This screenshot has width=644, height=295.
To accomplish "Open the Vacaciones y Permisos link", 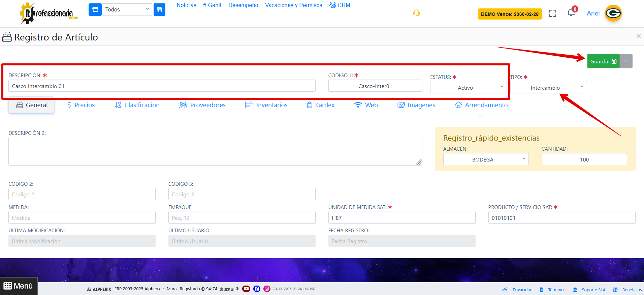I will click(293, 5).
